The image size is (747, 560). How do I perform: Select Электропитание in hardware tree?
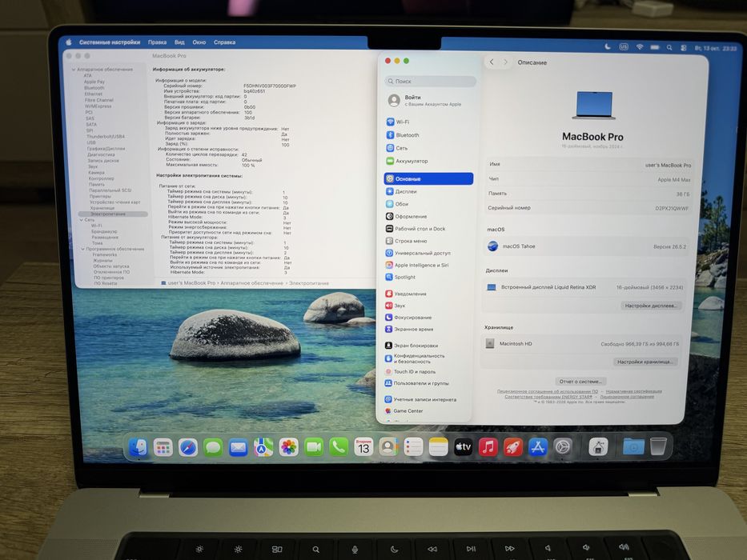click(113, 214)
